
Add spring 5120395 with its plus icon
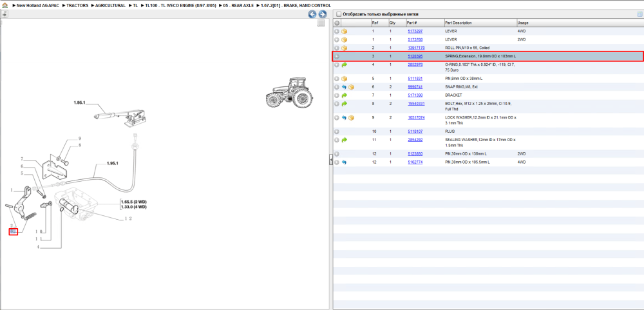(337, 56)
